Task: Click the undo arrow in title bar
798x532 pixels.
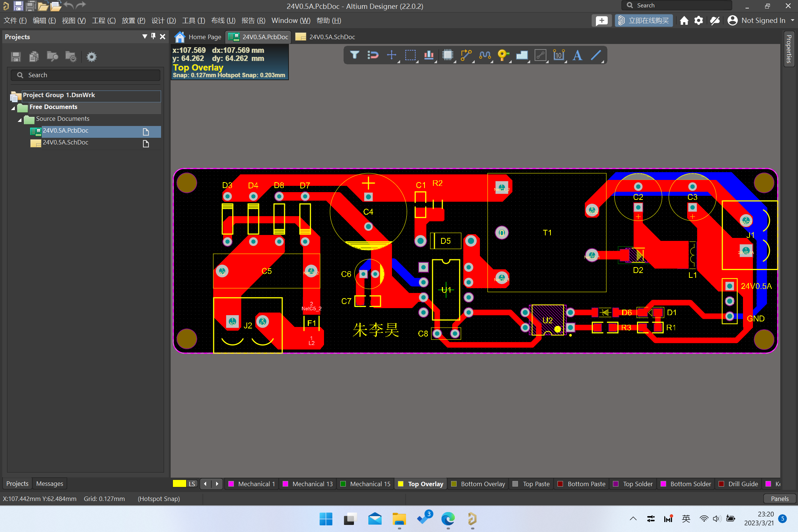Action: [69, 5]
